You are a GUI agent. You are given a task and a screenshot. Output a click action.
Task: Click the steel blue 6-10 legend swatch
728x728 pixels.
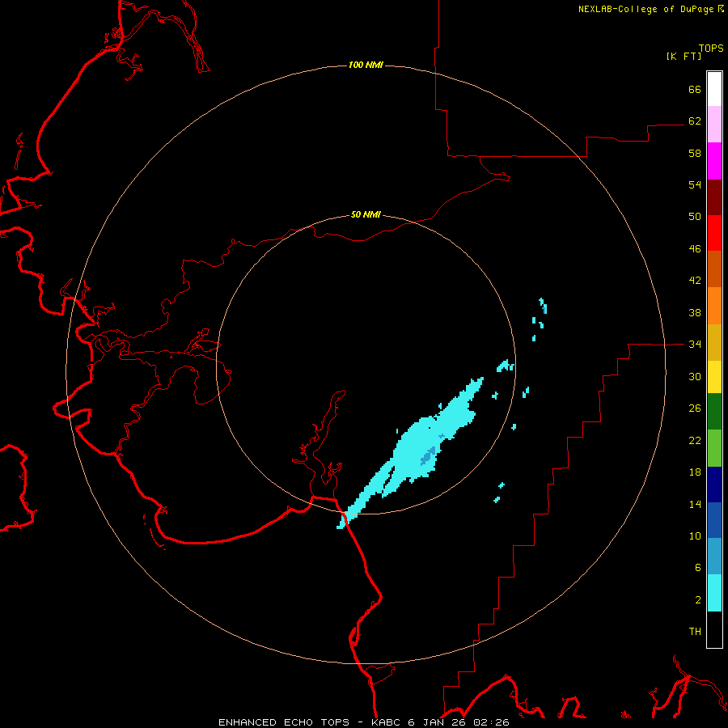[x=714, y=557]
